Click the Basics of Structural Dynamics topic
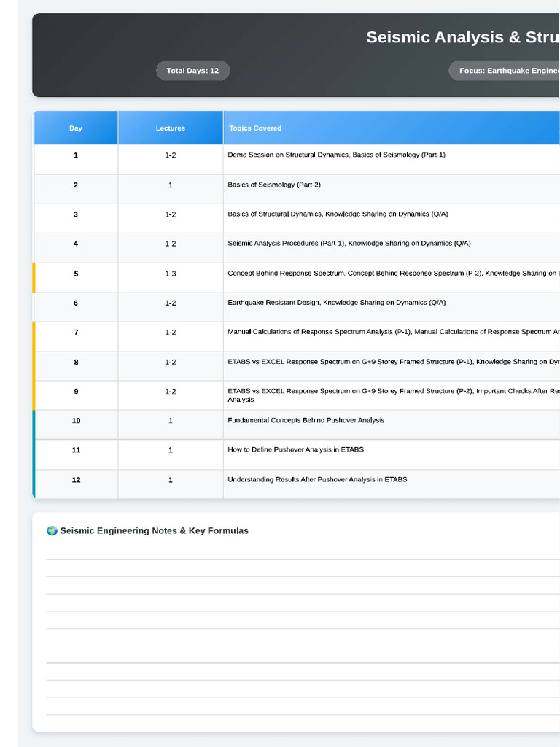 (338, 214)
